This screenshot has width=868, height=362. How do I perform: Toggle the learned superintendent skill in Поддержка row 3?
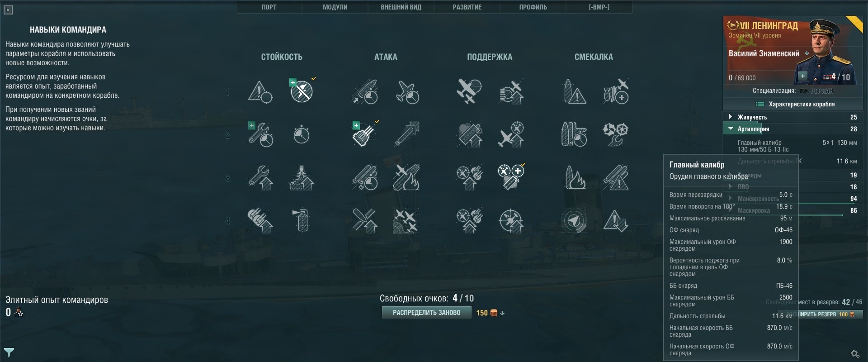tap(511, 177)
